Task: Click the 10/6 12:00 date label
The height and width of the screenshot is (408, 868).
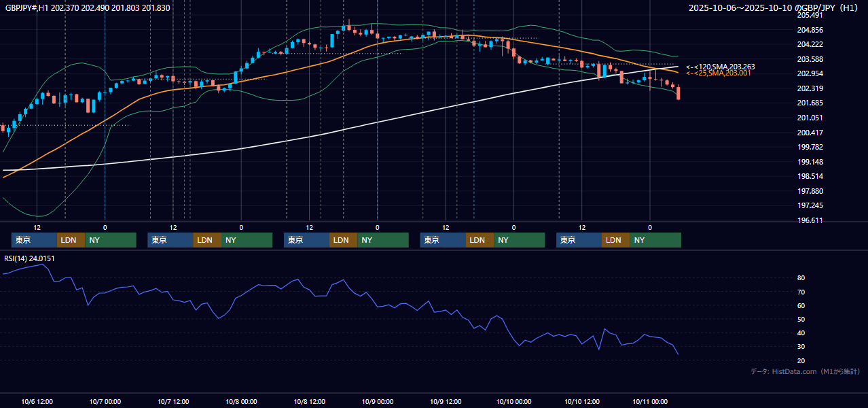Action: [37, 401]
